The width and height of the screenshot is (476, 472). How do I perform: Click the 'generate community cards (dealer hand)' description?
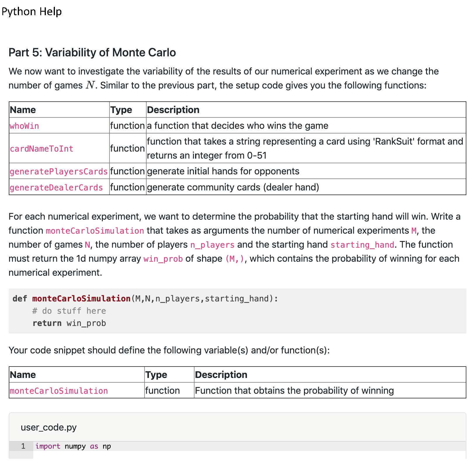[x=233, y=187]
